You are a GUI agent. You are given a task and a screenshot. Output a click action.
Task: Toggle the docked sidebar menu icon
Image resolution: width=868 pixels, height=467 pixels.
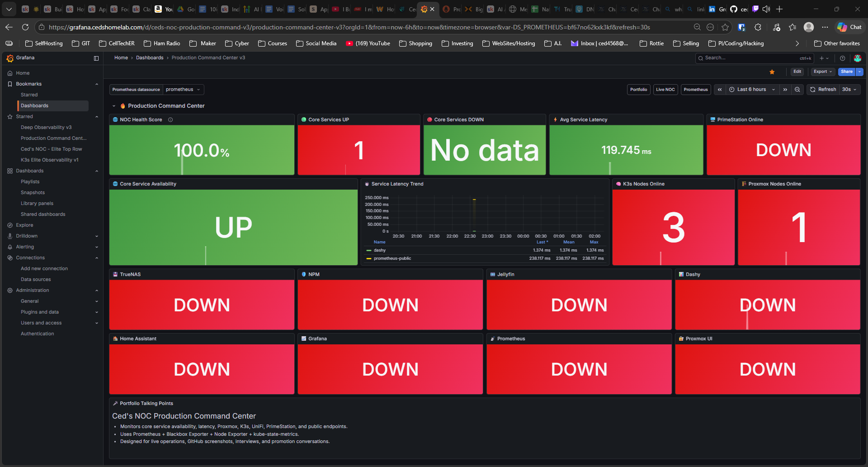coord(96,58)
